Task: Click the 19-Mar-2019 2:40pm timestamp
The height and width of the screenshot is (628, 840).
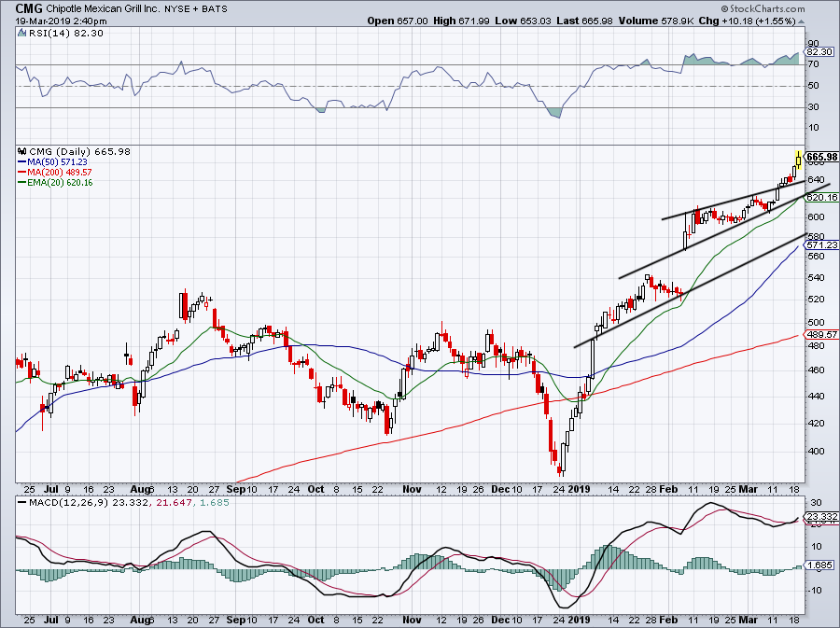Action: (x=61, y=21)
